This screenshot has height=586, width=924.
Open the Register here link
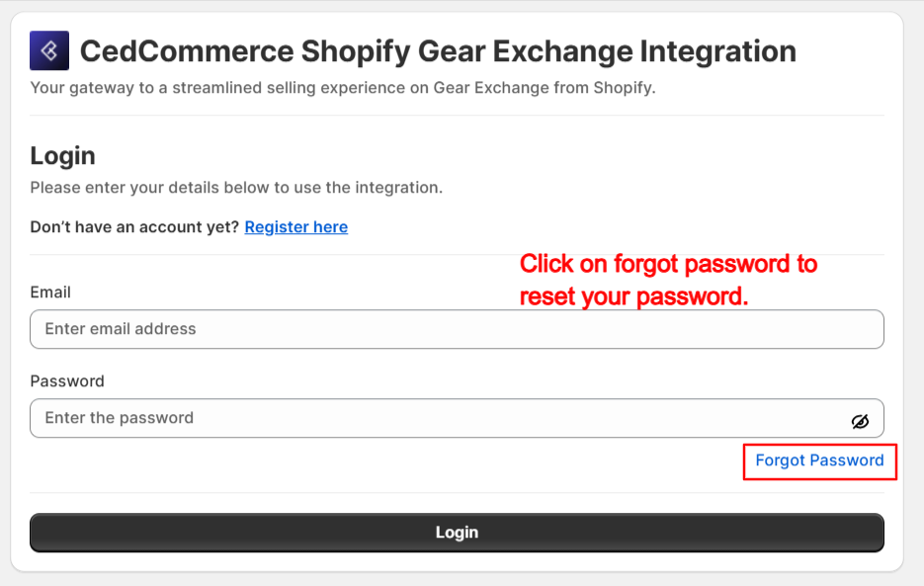[295, 227]
